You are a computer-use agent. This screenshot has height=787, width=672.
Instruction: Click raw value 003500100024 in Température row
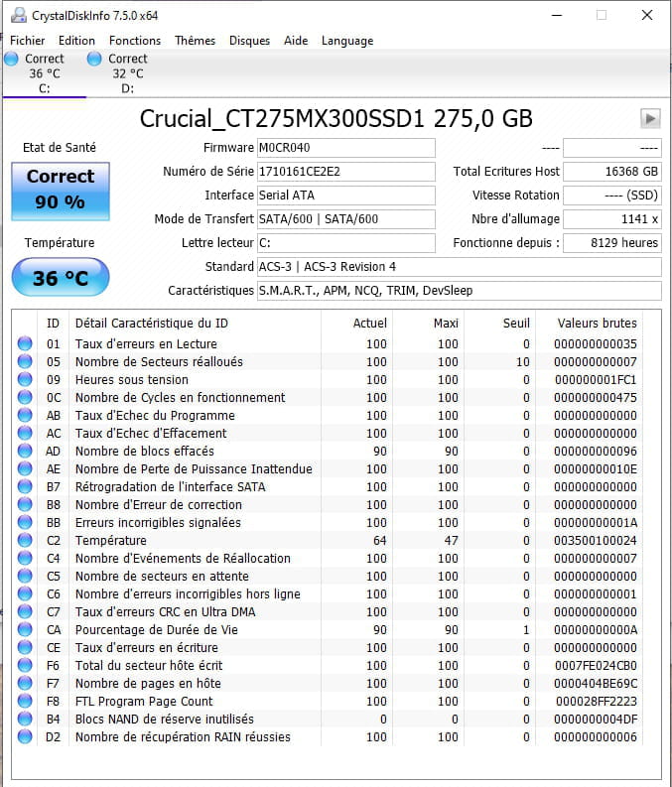coord(596,541)
